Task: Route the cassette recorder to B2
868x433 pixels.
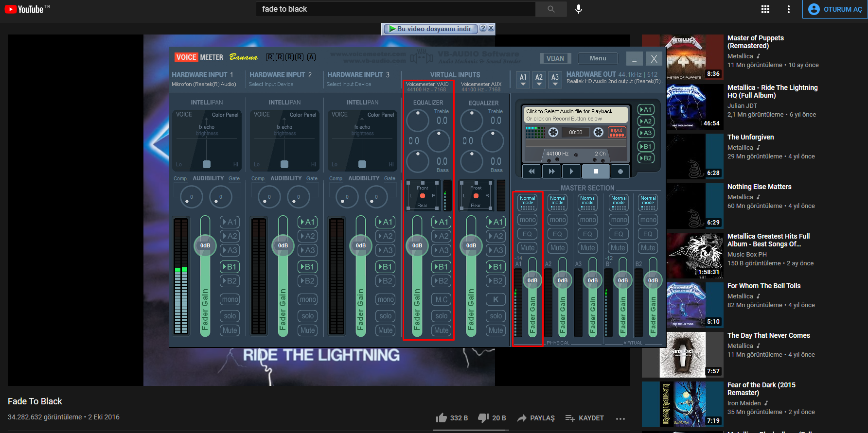Action: click(x=646, y=158)
